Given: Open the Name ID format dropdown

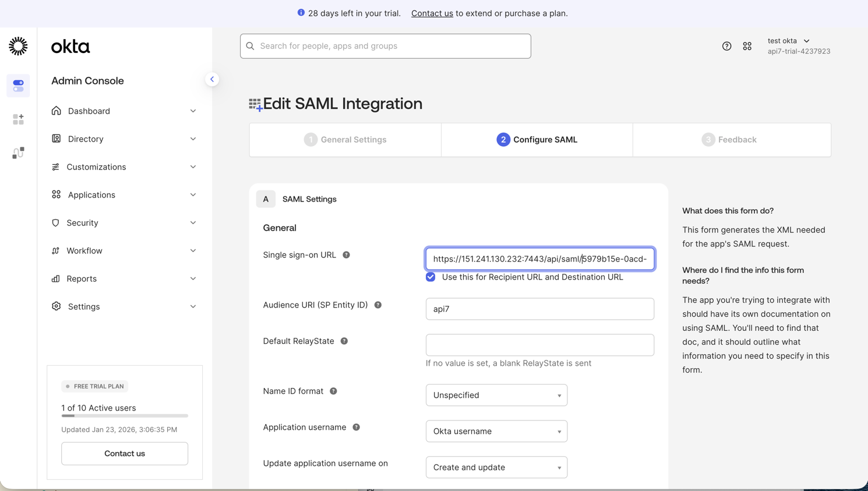Looking at the screenshot, I should coord(496,395).
